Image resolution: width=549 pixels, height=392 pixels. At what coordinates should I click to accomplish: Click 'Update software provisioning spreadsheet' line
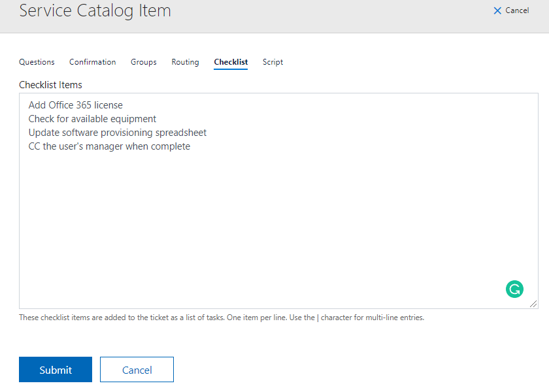(118, 133)
